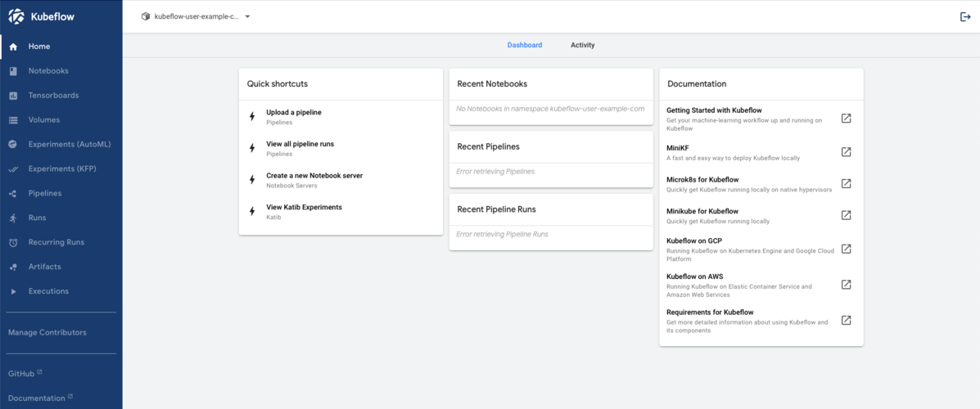Switch to the Dashboard tab
980x409 pixels.
pos(524,45)
